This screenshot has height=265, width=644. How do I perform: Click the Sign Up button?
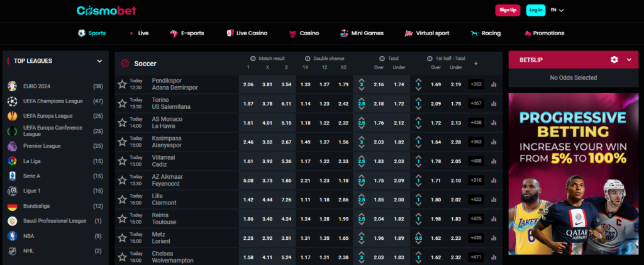tap(507, 10)
